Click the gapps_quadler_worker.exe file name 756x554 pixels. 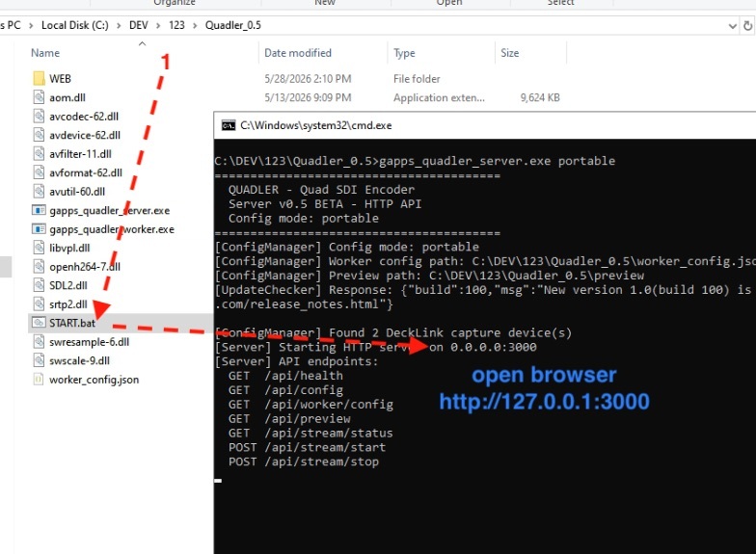point(112,229)
